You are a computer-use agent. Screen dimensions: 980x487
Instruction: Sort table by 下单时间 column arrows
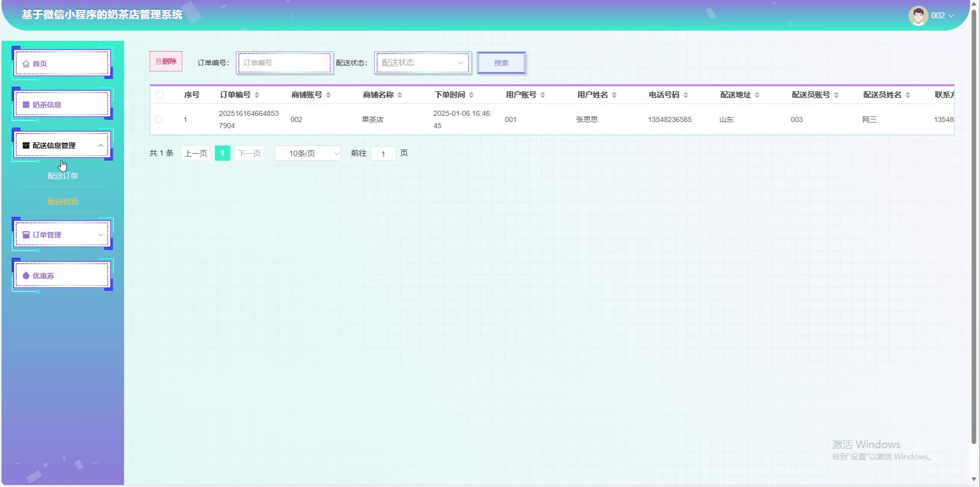[471, 95]
